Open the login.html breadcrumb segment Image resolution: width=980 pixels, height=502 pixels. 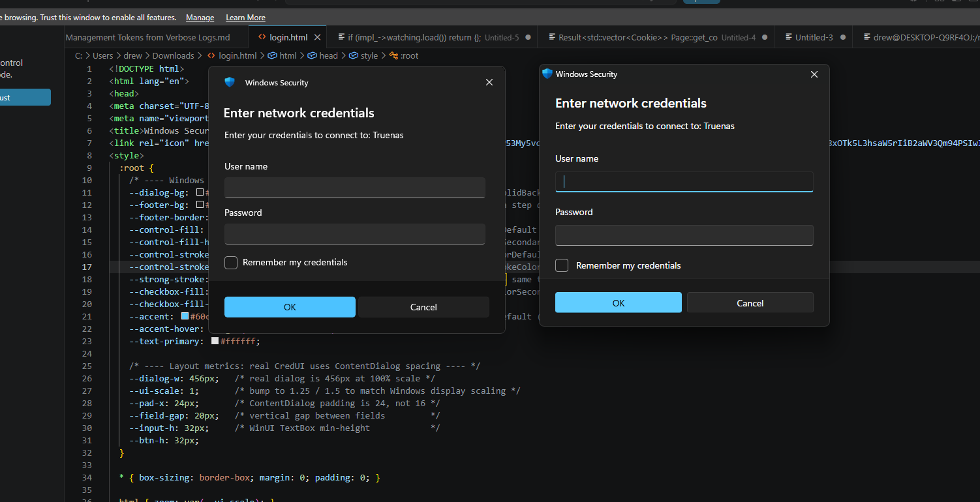(237, 55)
